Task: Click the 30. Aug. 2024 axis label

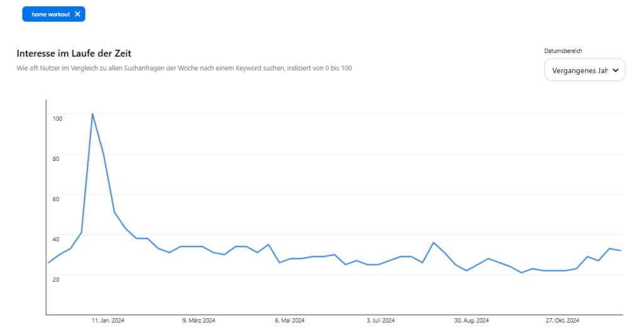Action: point(472,321)
